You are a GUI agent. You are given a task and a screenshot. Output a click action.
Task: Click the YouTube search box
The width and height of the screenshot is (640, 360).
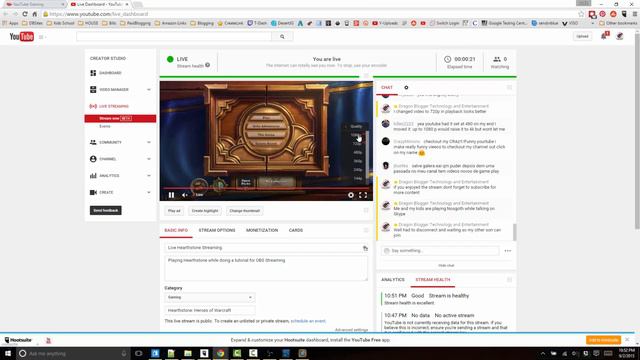coord(174,37)
